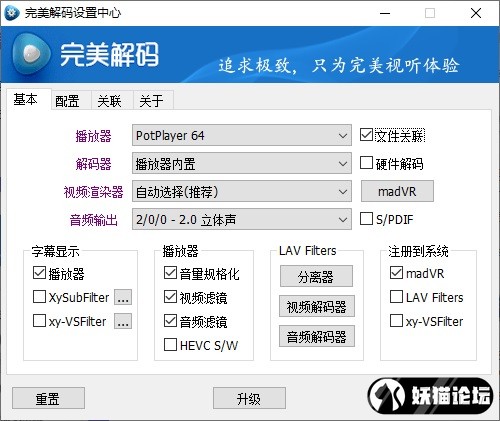Click the 完美解码 app icon in title bar
This screenshot has width=500, height=421.
click(x=12, y=13)
